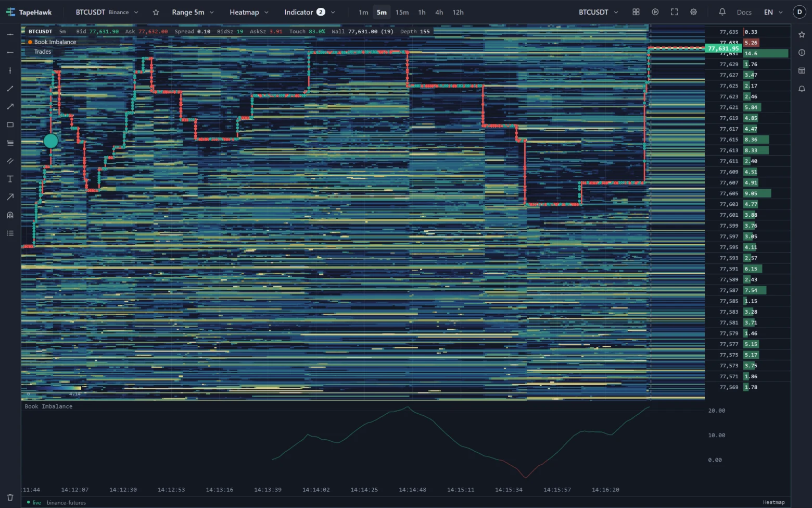Click the 77,633 ask row with 5.26
812x508 pixels.
click(x=747, y=43)
